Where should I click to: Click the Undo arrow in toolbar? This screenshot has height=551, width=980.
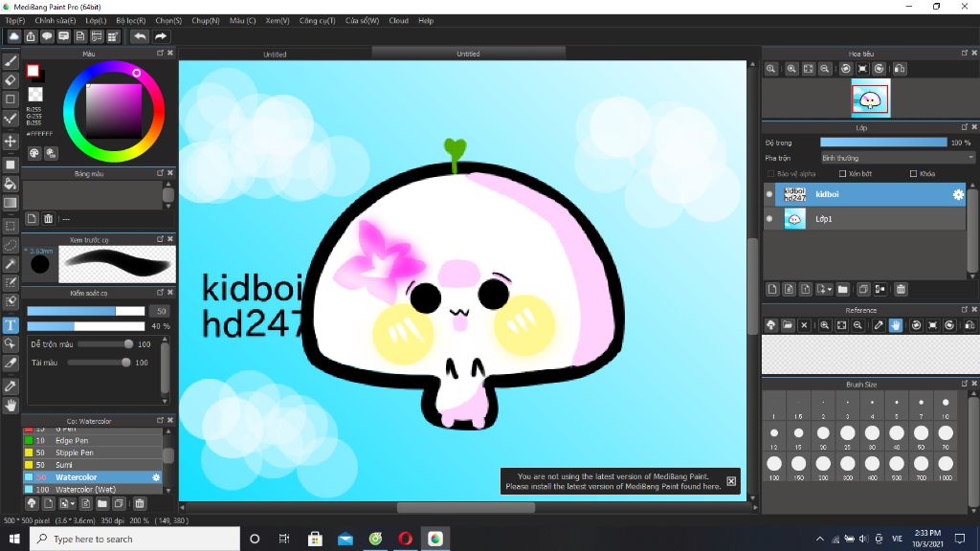140,36
